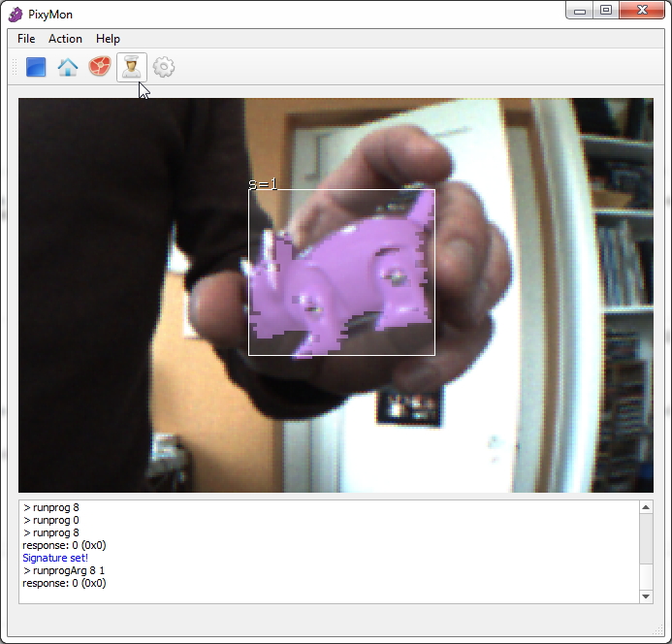Open configuration with the gear icon
Screen dimensions: 672x644
pyautogui.click(x=164, y=68)
